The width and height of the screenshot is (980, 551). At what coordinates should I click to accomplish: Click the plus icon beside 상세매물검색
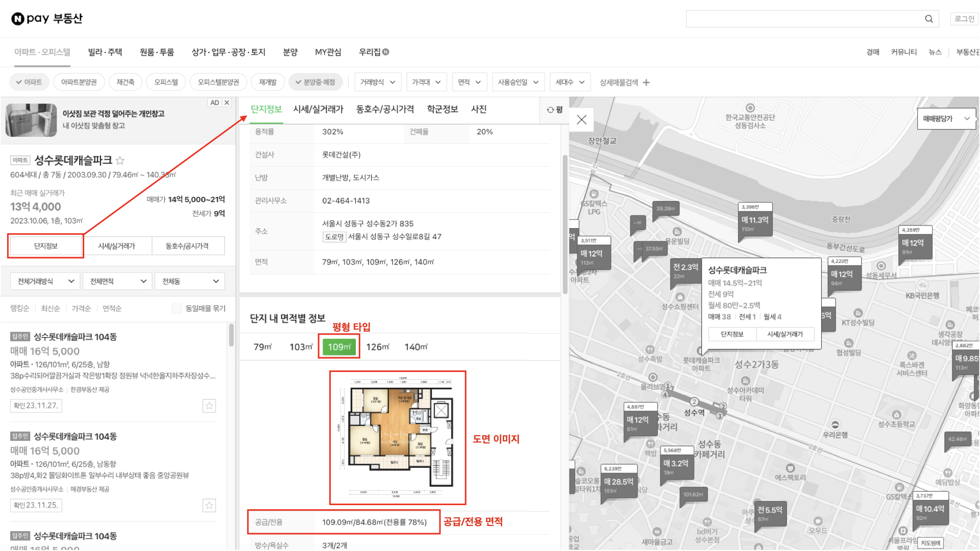pyautogui.click(x=646, y=83)
